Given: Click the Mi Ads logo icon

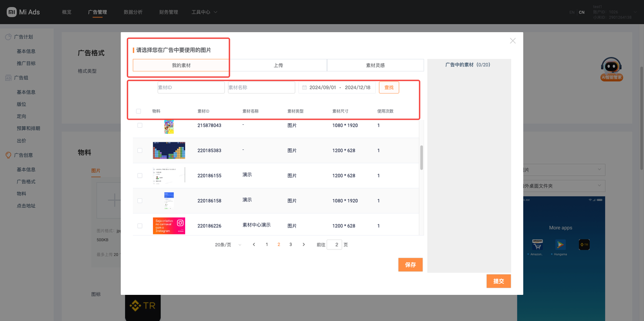Looking at the screenshot, I should pyautogui.click(x=12, y=12).
